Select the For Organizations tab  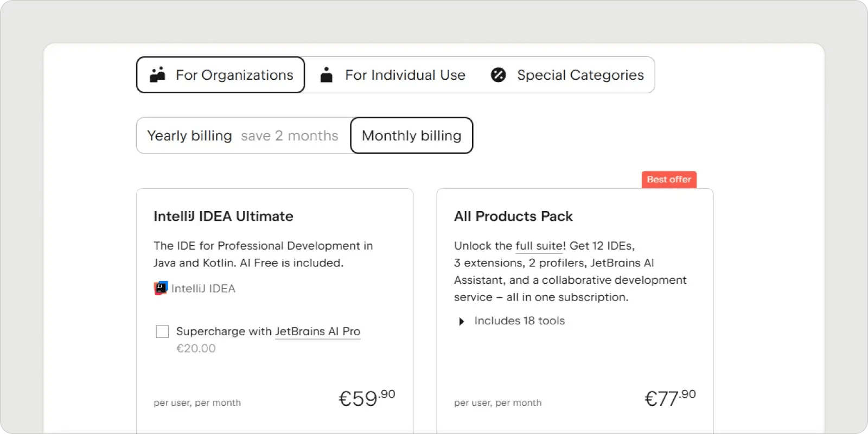pyautogui.click(x=220, y=75)
